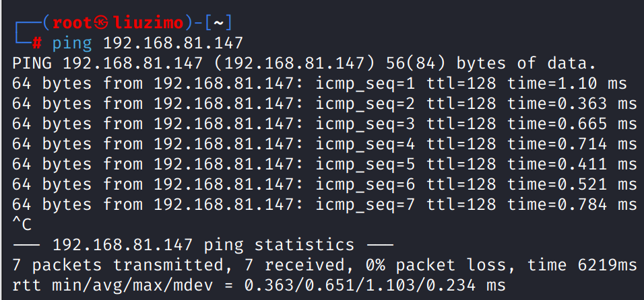Click the IP address after ping command
The height and width of the screenshot is (300, 644).
173,43
